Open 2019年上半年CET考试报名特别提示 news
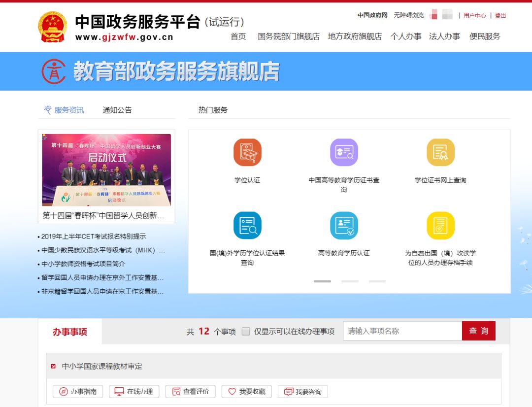532x407 pixels. click(x=94, y=237)
